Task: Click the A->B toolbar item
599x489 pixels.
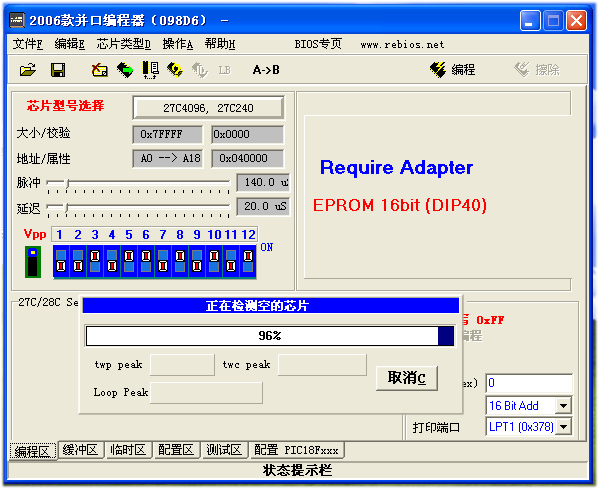Action: click(266, 70)
